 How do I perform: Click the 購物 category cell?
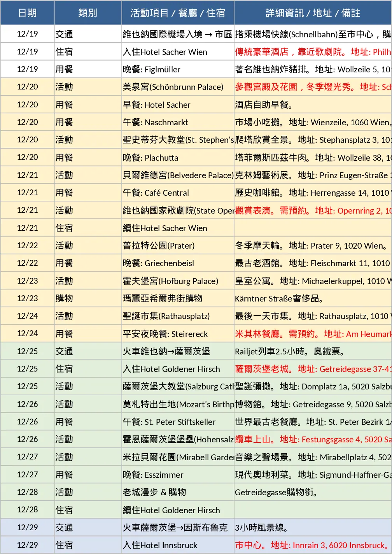coord(88,298)
